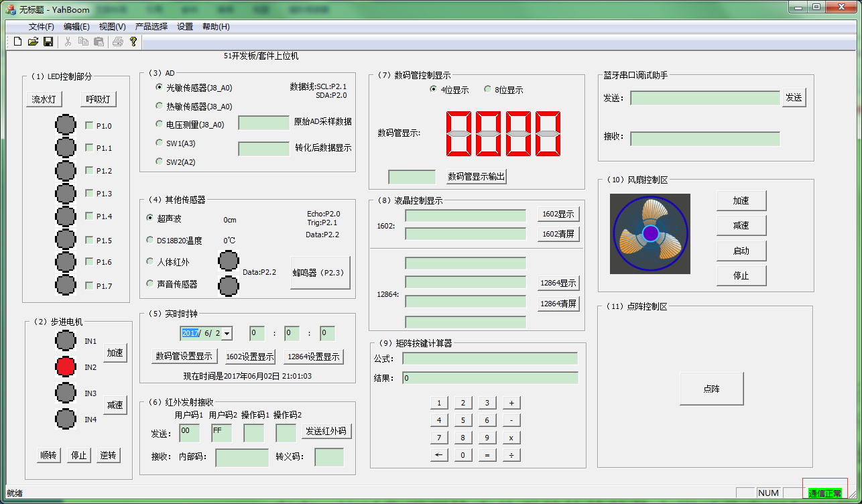Click the LED indicator next to P1.0
The width and height of the screenshot is (862, 504).
65,125
